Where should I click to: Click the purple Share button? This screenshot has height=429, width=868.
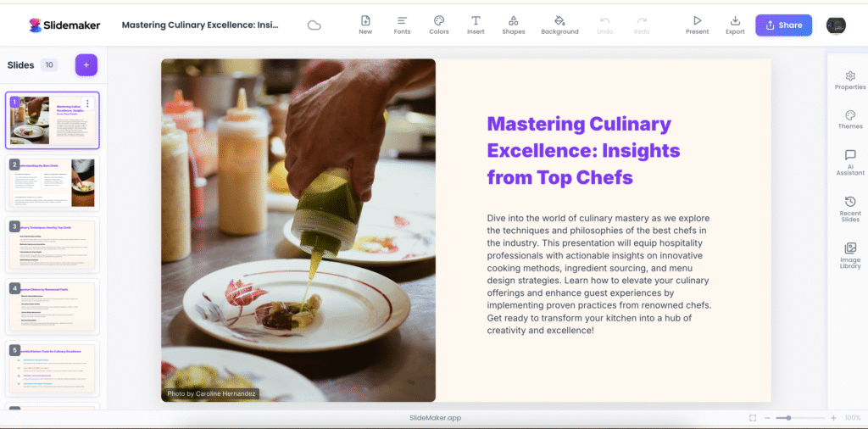(783, 25)
